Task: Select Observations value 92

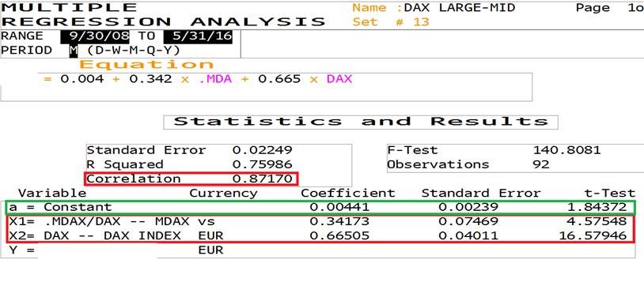Action: point(541,165)
